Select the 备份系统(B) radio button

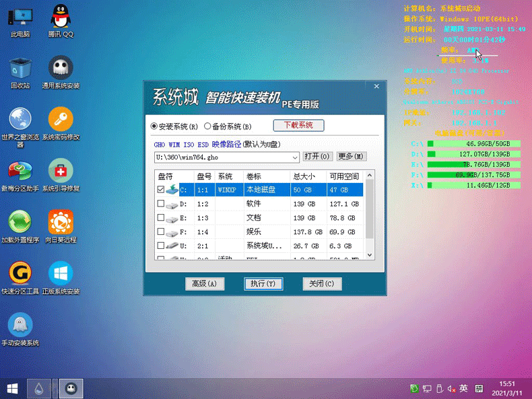tap(207, 126)
